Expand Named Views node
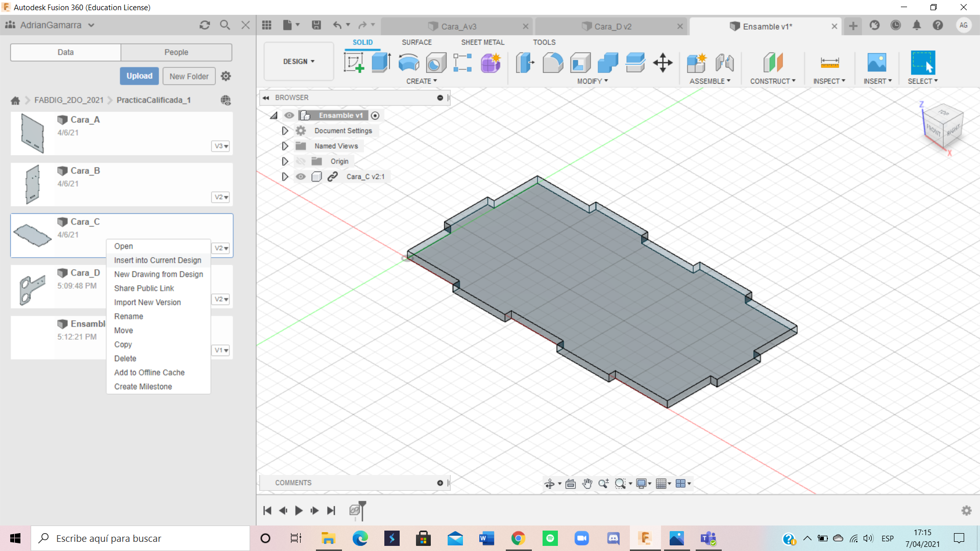The image size is (980, 551). tap(285, 146)
